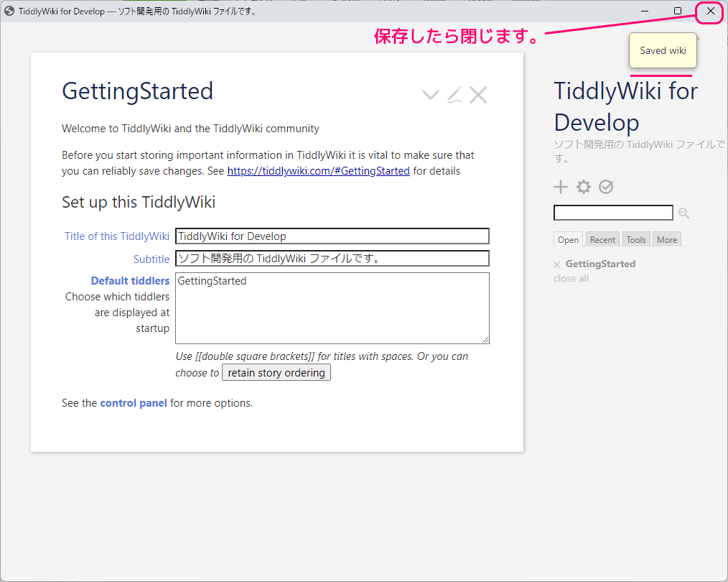The image size is (728, 582).
Task: Click the close all link
Action: coord(571,278)
